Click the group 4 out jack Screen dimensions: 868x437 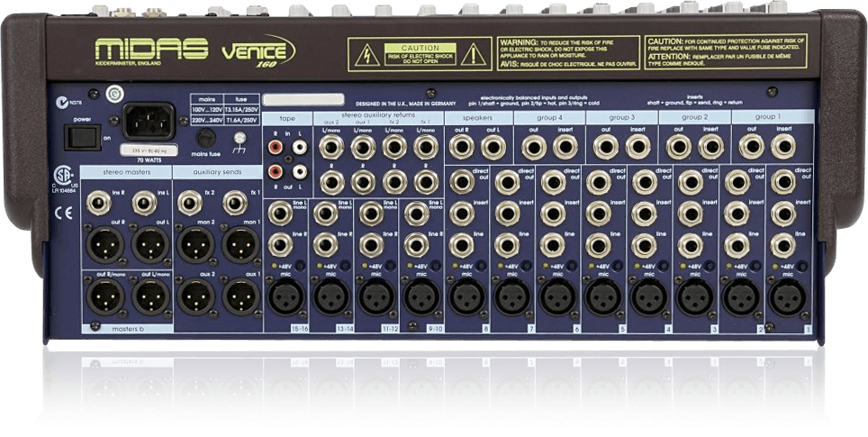(534, 147)
